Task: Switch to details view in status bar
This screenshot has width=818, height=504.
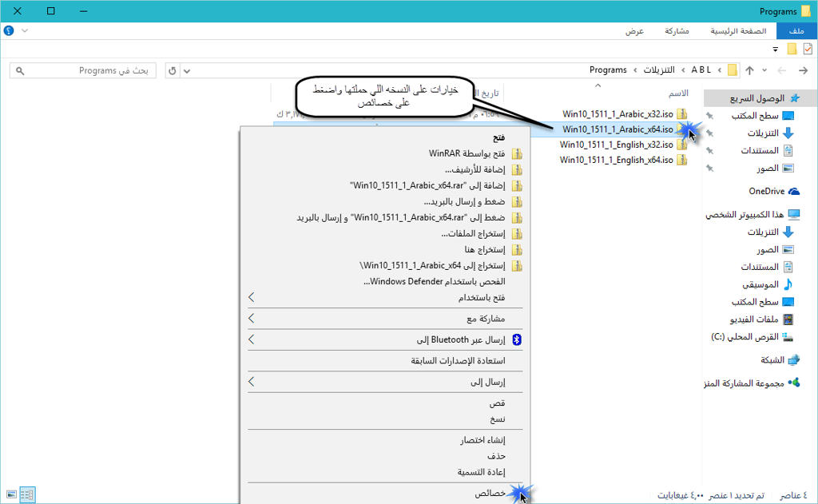Action: click(x=27, y=494)
